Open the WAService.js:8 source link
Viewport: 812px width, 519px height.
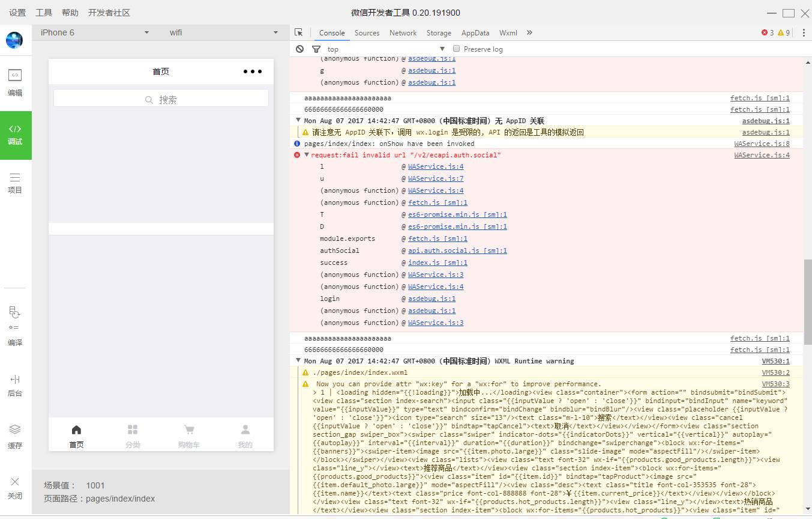coord(762,144)
